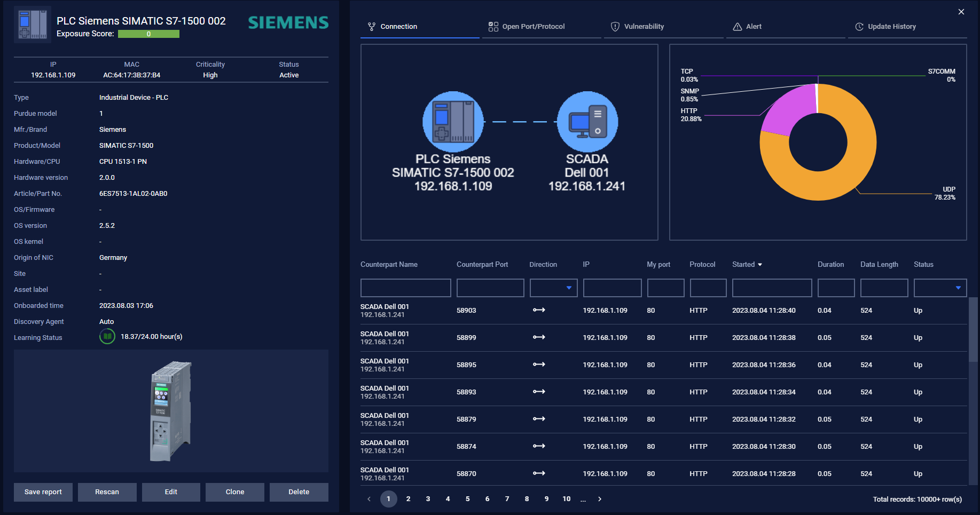Click the Data Length filter field
The width and height of the screenshot is (980, 515).
click(x=884, y=288)
